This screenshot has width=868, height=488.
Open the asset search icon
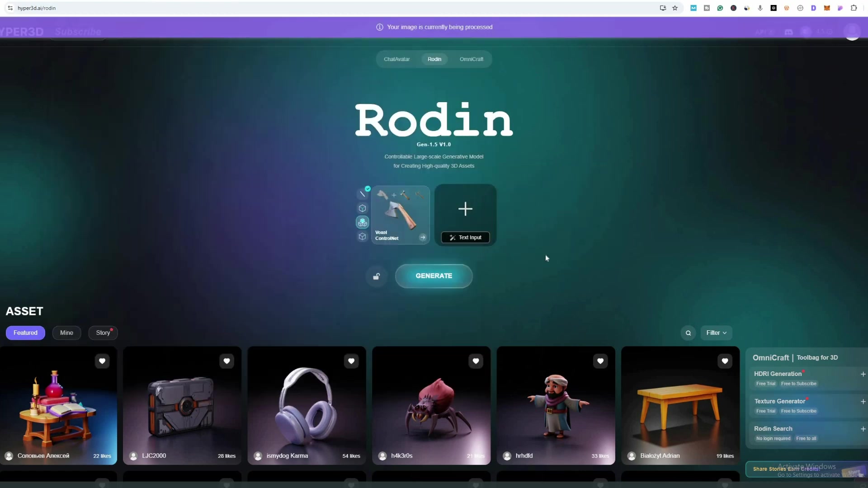coord(688,333)
